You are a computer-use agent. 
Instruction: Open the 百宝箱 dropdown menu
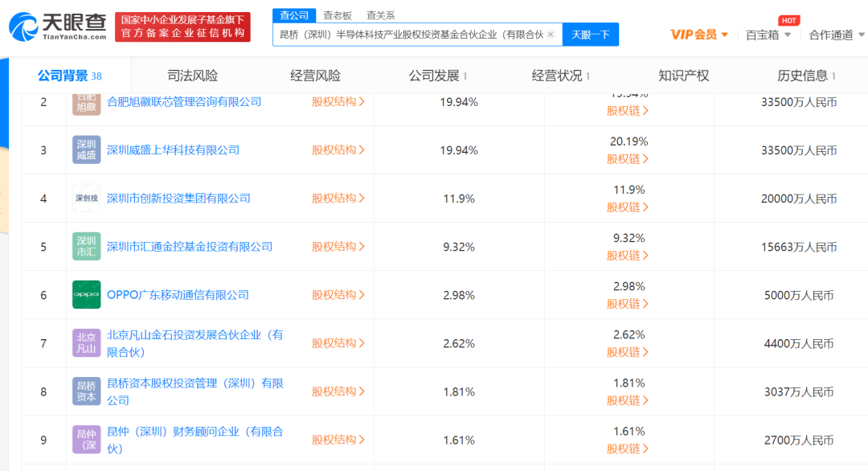(768, 35)
